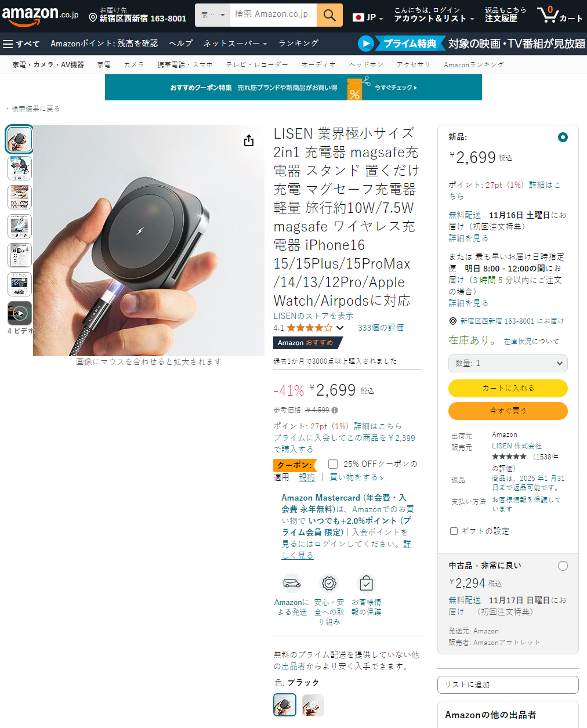This screenshot has width=587, height=728.
Task: Check the ギフトの設定 checkbox
Action: tap(454, 531)
